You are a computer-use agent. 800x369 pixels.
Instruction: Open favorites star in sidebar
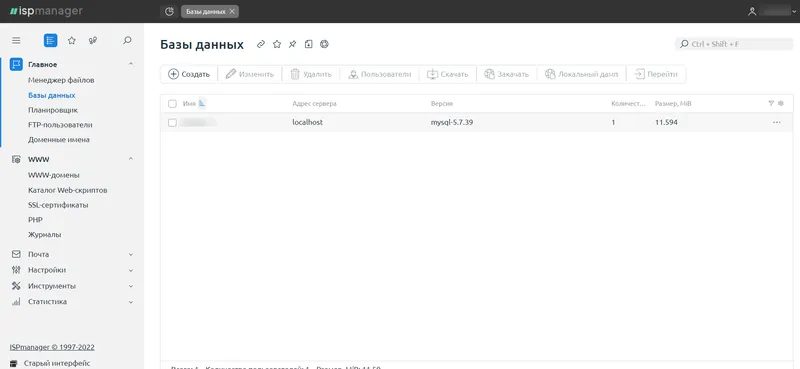72,40
